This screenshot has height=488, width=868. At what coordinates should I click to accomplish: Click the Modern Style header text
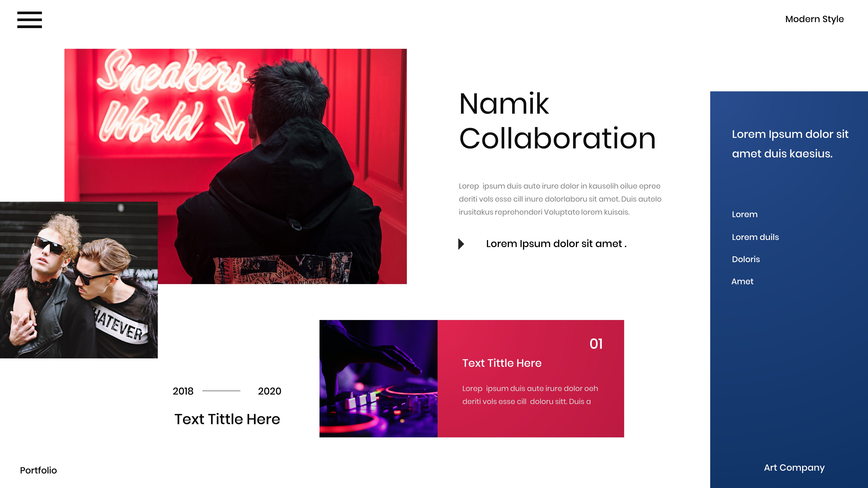point(814,19)
